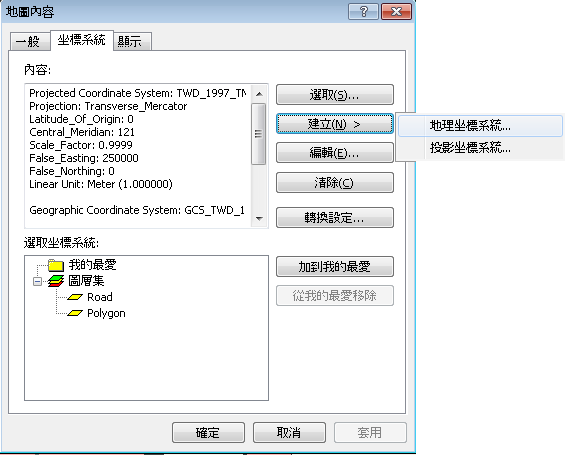Image resolution: width=565 pixels, height=455 pixels.
Task: Click 加到我的最愛 button
Action: click(334, 267)
